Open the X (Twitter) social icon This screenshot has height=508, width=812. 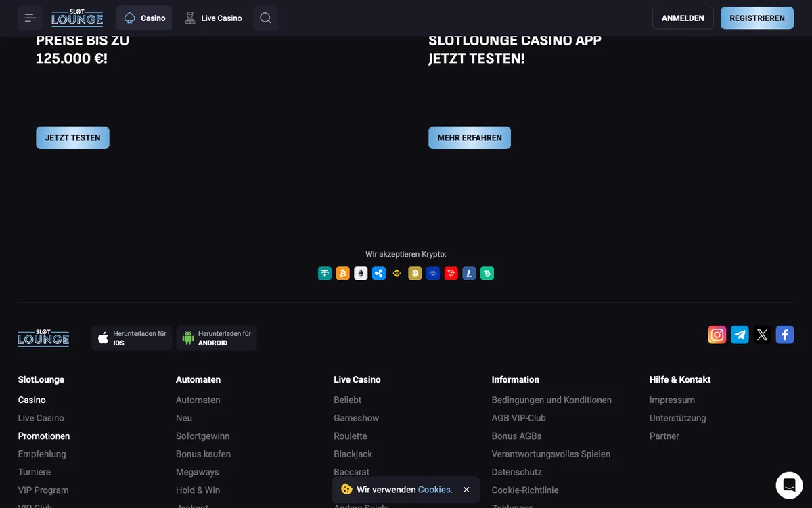tap(763, 335)
